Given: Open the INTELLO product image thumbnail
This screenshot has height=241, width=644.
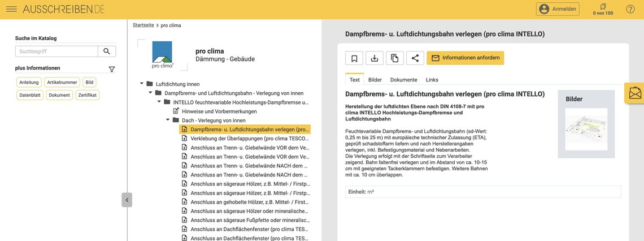Looking at the screenshot, I should (586, 129).
